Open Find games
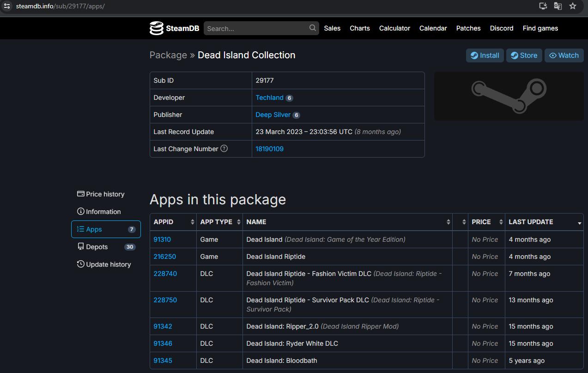 540,28
